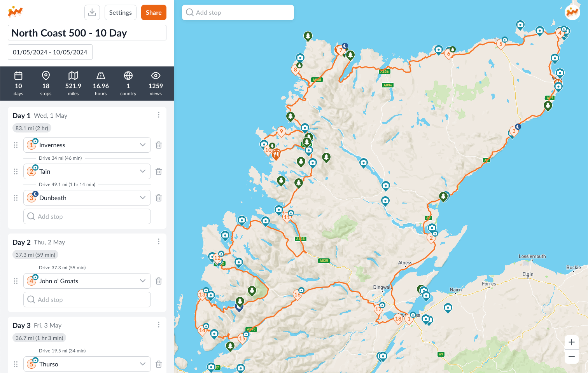Delete the Inverness stop with trash icon

159,145
